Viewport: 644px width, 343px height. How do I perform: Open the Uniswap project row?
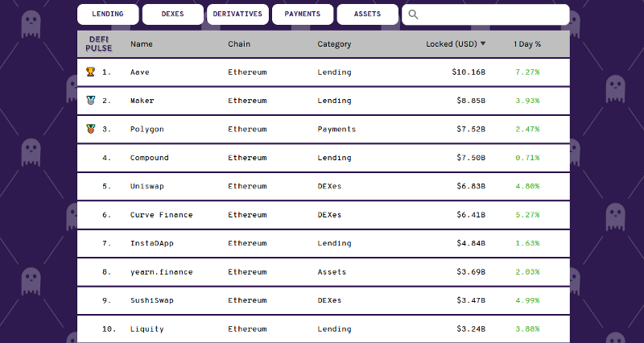click(x=324, y=187)
